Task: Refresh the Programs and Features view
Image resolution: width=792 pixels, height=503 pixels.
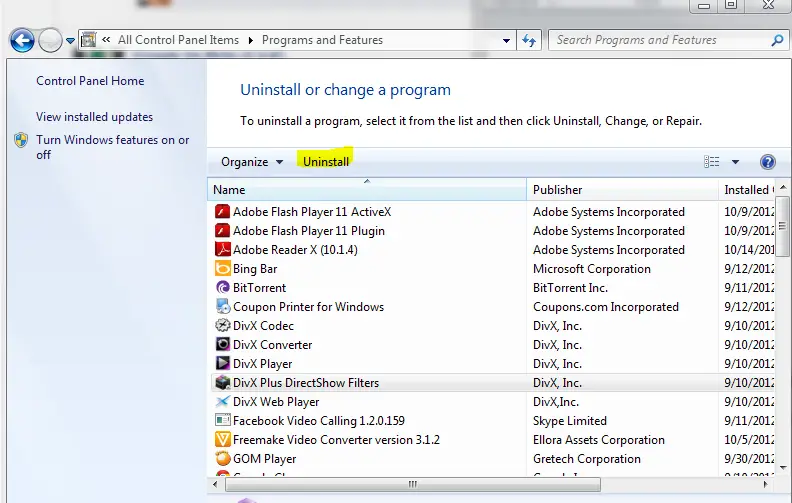Action: click(x=529, y=40)
